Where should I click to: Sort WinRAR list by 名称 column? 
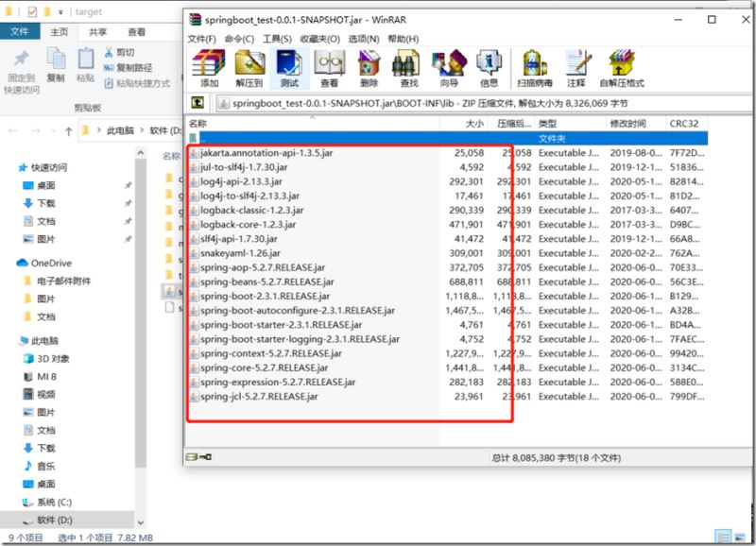pyautogui.click(x=313, y=124)
